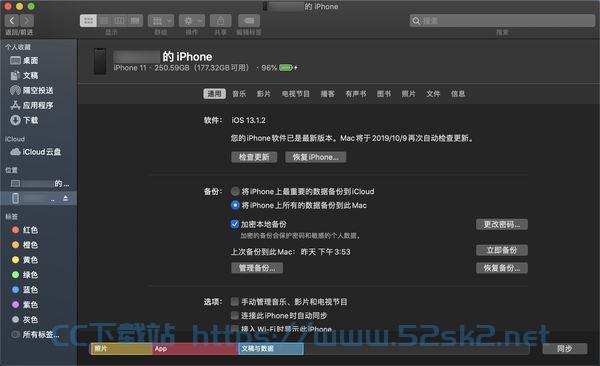Click the search field
Screen dimensions: 600x366
coord(502,21)
